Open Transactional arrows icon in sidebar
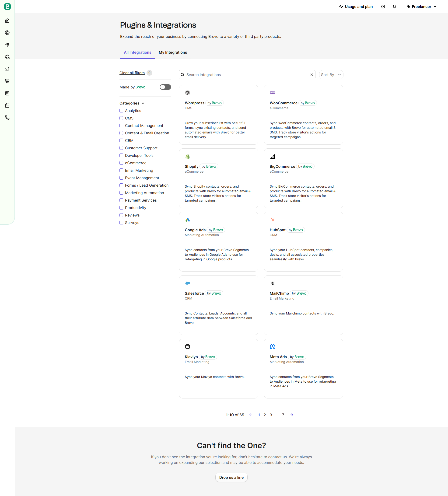 point(7,69)
